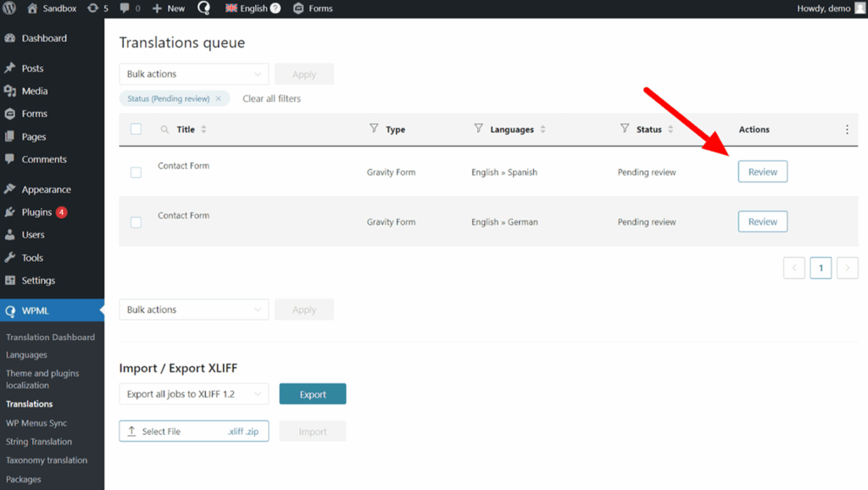Toggle the select-all checkbox in table header
The height and width of the screenshot is (490, 868).
point(136,129)
